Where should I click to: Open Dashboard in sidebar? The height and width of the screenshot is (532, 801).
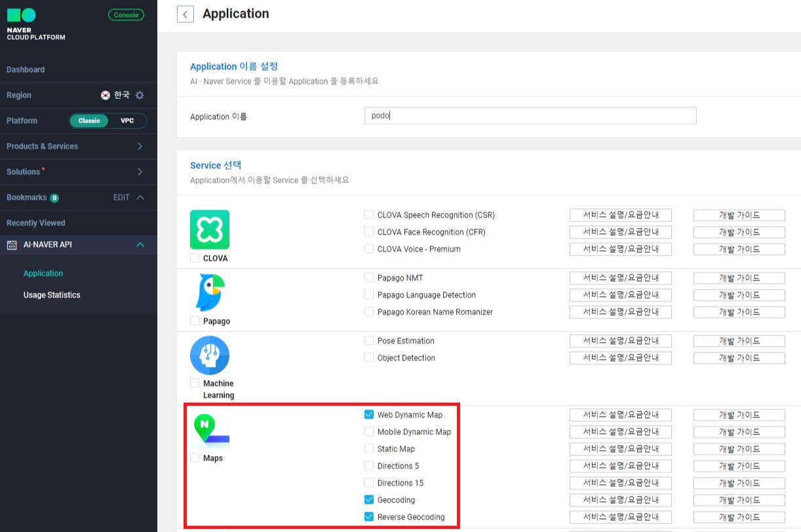click(x=26, y=69)
